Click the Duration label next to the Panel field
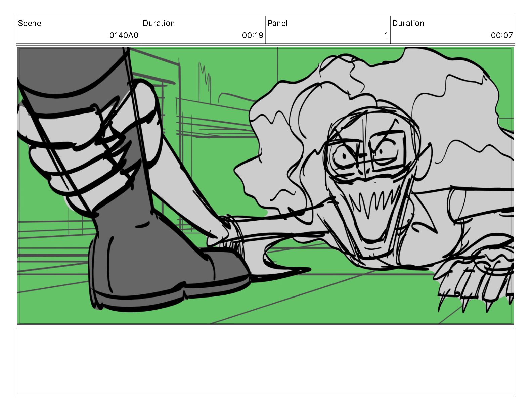The image size is (532, 411). [x=408, y=23]
